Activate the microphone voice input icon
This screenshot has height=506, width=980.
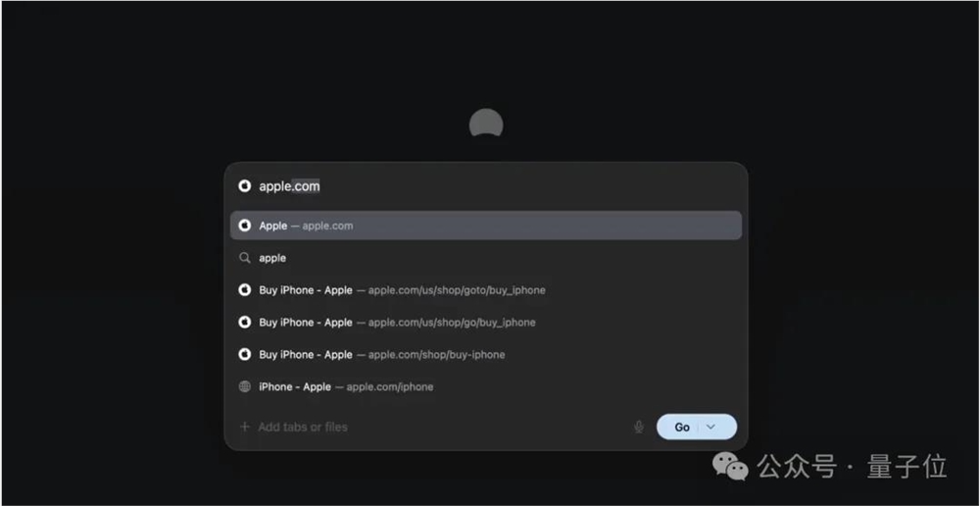coord(638,428)
